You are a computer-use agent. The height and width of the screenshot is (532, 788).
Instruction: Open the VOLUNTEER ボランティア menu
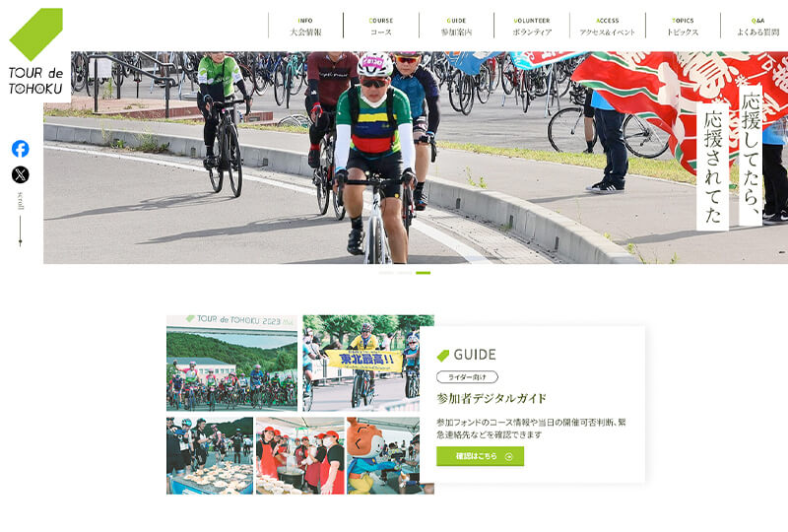(532, 27)
